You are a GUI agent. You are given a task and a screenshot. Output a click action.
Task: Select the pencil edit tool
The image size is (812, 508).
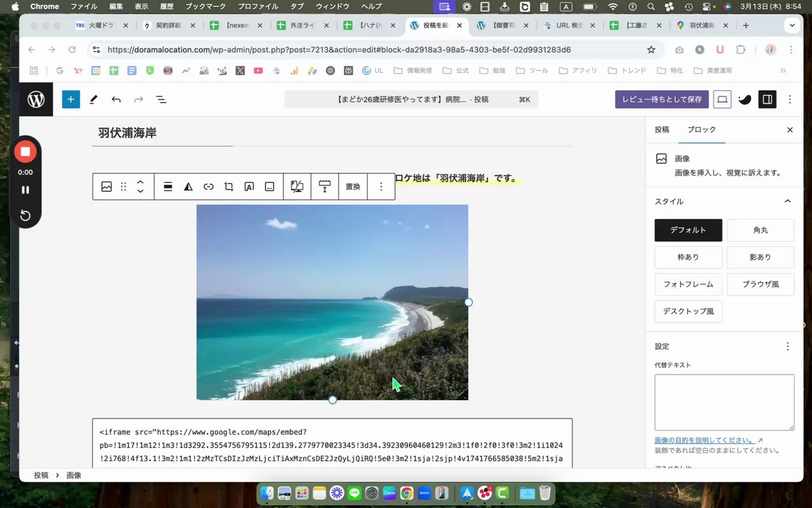click(x=93, y=99)
